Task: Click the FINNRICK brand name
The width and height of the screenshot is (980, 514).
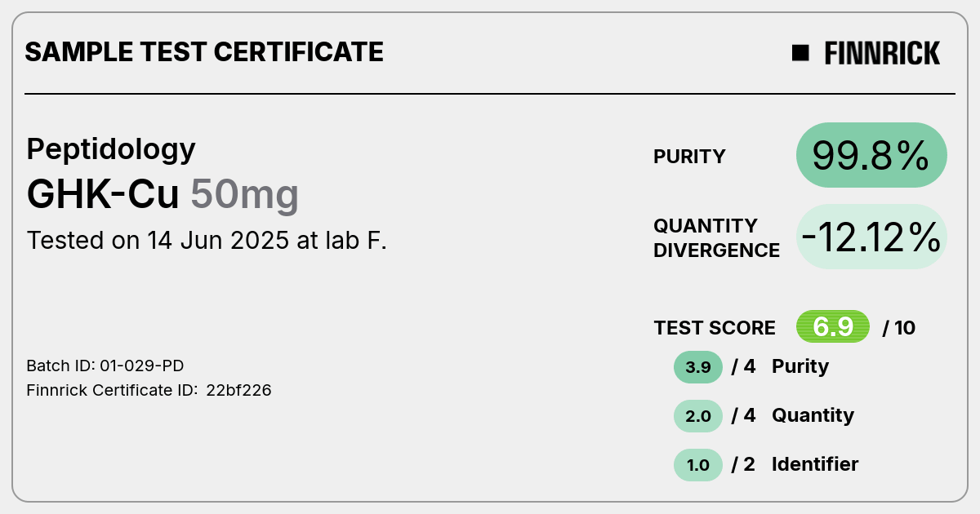Action: tap(882, 53)
